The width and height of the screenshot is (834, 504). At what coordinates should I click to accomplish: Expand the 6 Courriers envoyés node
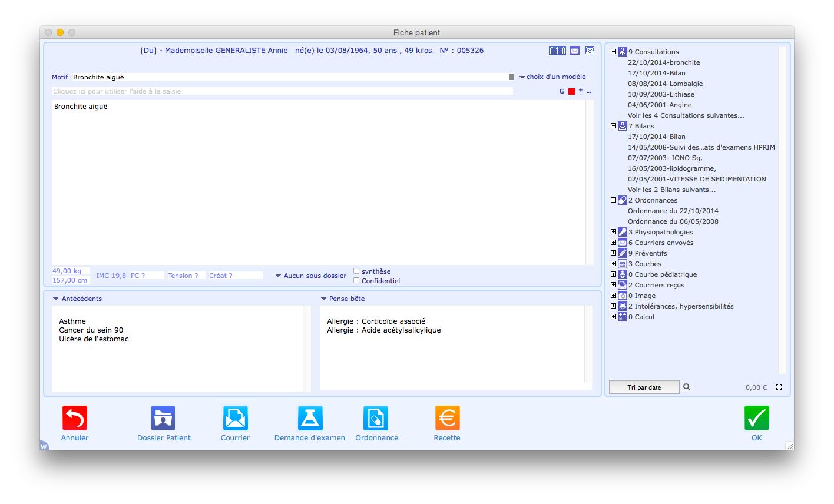[613, 243]
